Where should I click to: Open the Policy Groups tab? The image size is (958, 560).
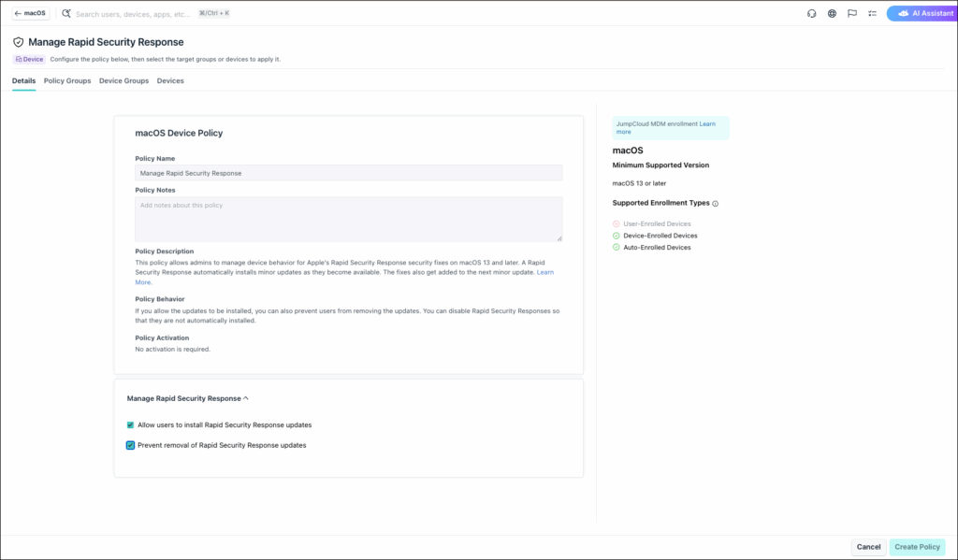(67, 80)
